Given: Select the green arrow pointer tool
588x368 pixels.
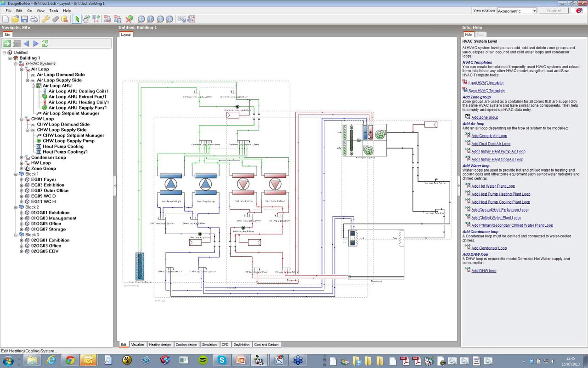Looking at the screenshot, I should coord(77,19).
